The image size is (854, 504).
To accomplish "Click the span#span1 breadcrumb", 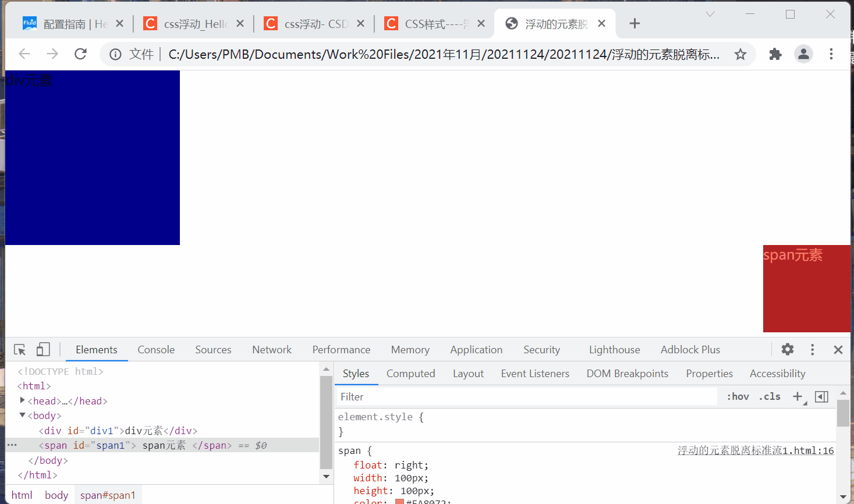I will point(108,495).
